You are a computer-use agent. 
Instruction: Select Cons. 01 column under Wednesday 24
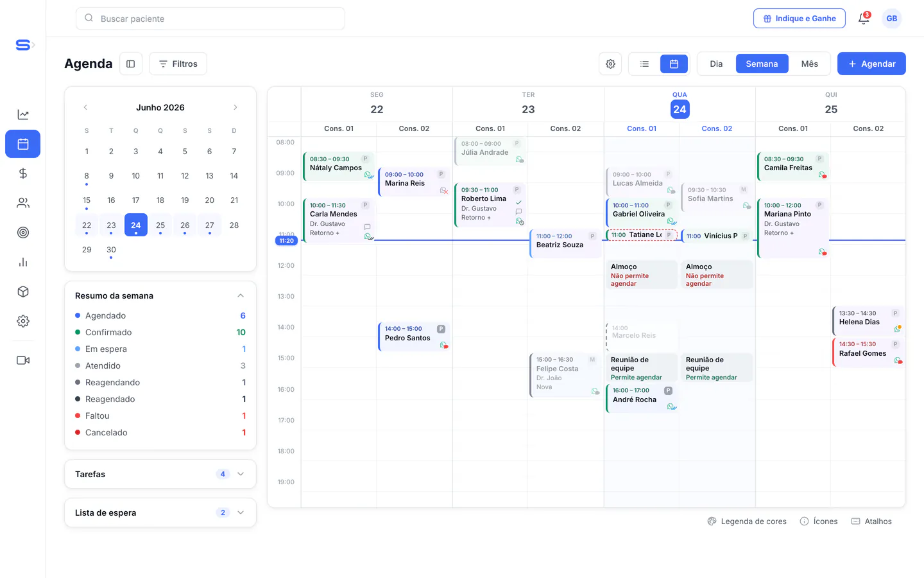[x=642, y=128]
